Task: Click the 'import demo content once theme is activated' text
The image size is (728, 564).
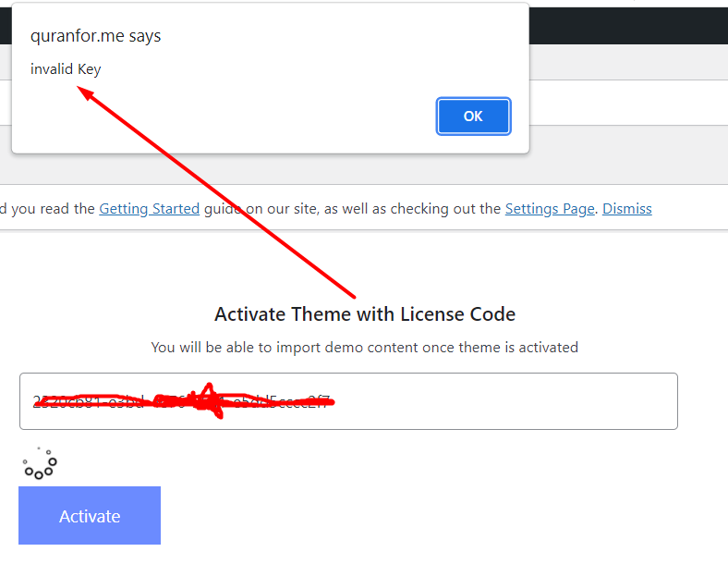Action: point(427,347)
